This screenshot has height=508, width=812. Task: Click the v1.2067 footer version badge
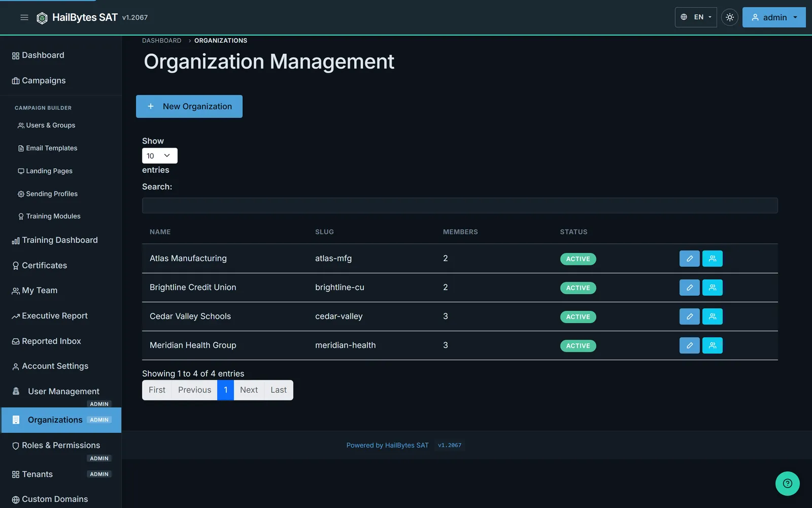coord(450,446)
